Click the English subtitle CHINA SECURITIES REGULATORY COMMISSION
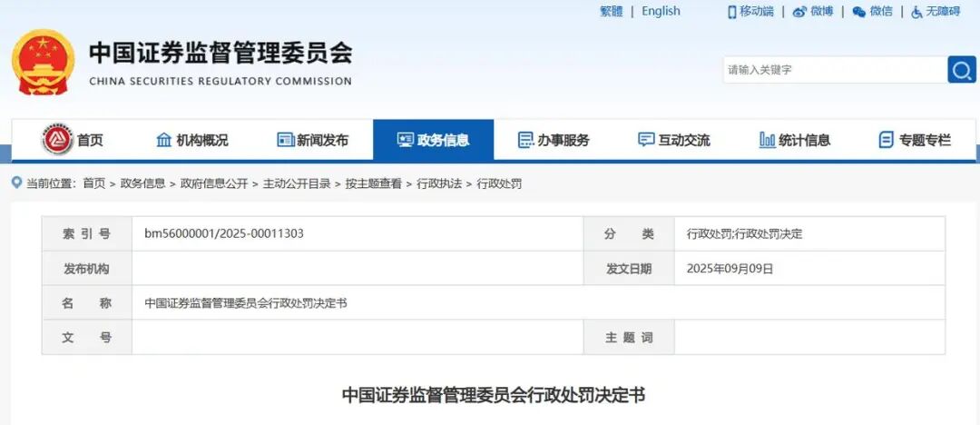980x425 pixels. click(x=220, y=81)
